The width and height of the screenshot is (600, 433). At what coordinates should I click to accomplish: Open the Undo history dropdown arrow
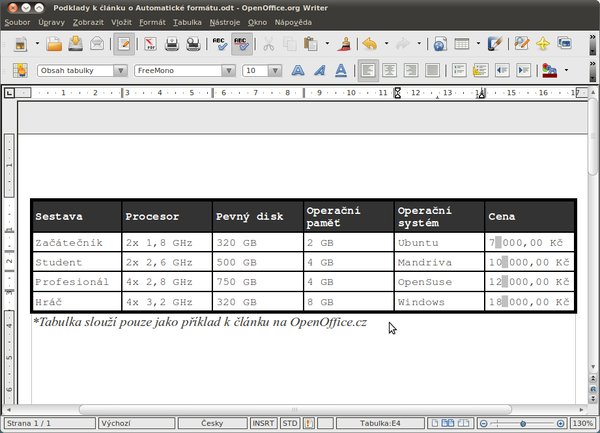click(386, 44)
